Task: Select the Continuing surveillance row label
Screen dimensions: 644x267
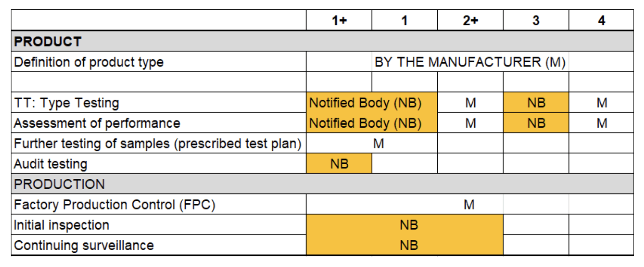Action: click(x=84, y=245)
